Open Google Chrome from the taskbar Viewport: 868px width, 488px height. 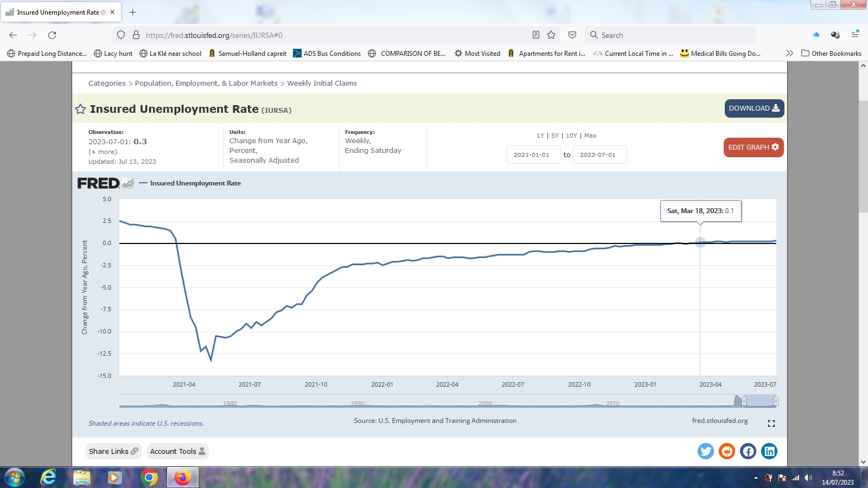point(149,478)
